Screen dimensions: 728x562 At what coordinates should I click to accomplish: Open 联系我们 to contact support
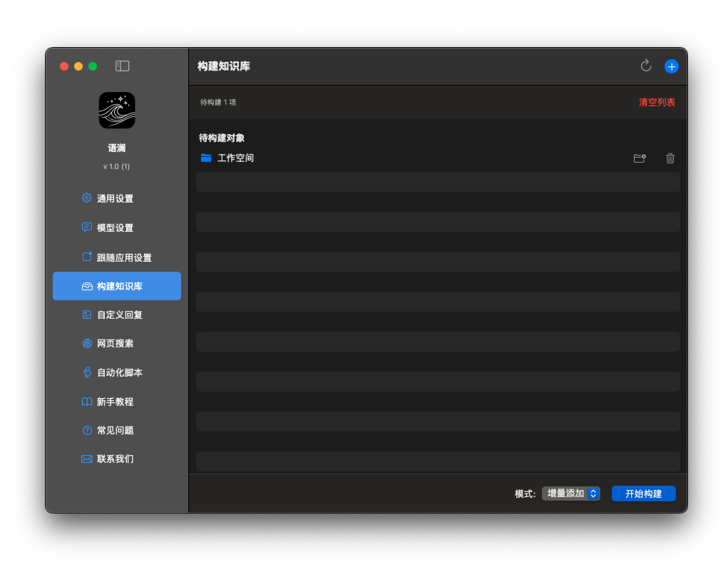pyautogui.click(x=116, y=459)
